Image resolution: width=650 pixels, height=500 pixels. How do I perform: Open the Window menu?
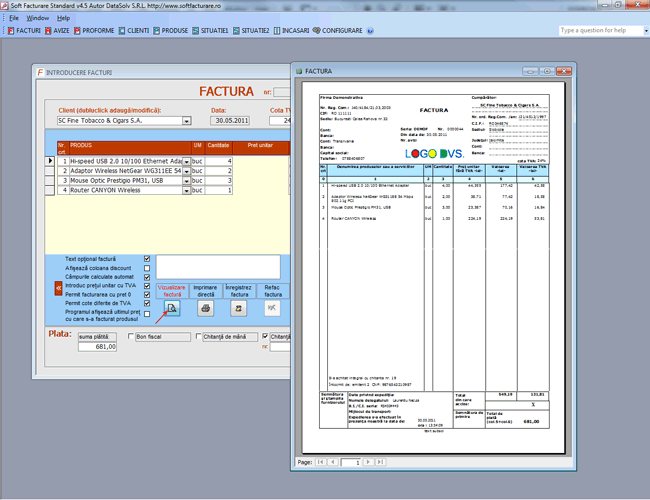[38, 18]
